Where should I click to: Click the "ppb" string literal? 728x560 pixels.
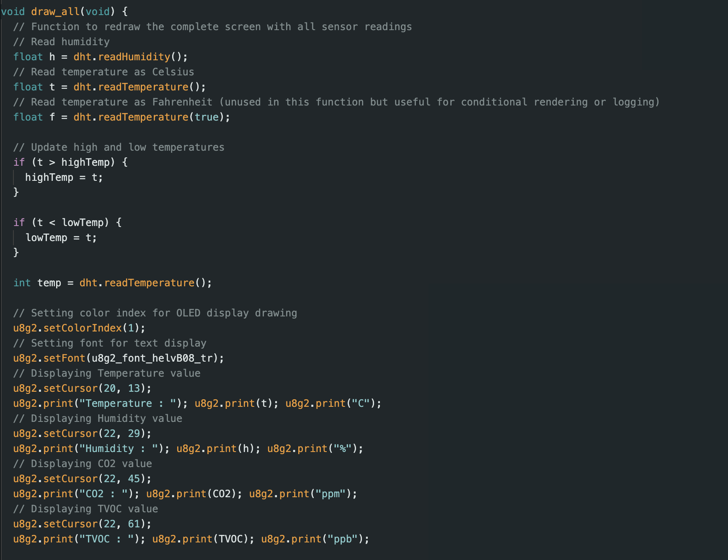tap(343, 539)
